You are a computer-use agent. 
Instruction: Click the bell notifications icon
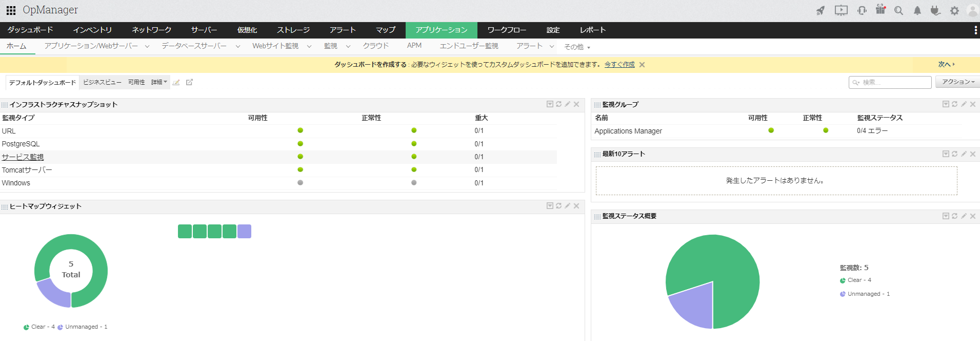point(917,11)
